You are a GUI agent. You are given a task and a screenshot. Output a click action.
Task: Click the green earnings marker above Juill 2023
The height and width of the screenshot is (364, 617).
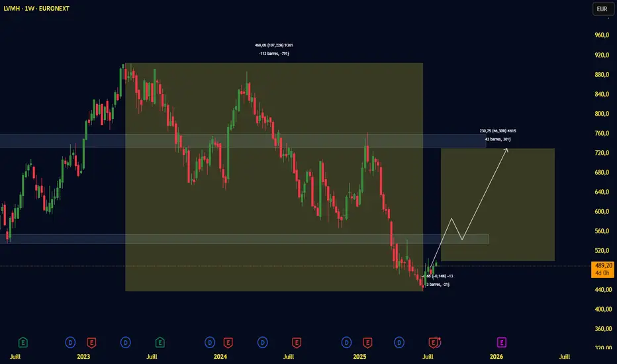[x=160, y=342]
